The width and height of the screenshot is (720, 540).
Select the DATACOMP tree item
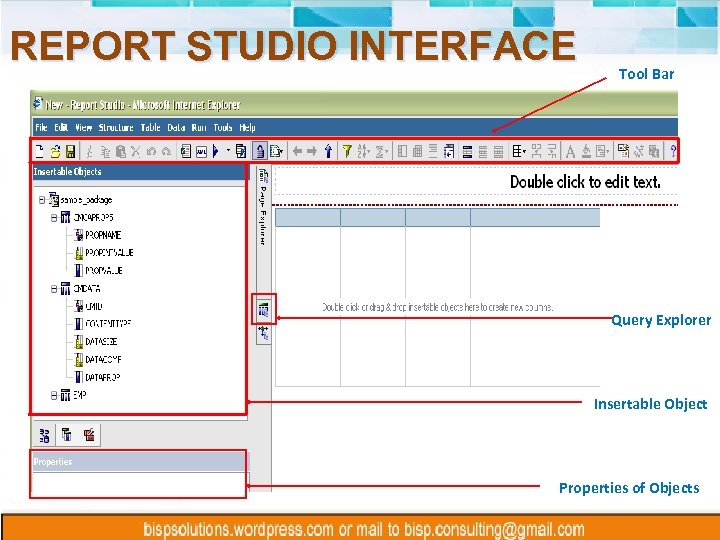[x=103, y=360]
